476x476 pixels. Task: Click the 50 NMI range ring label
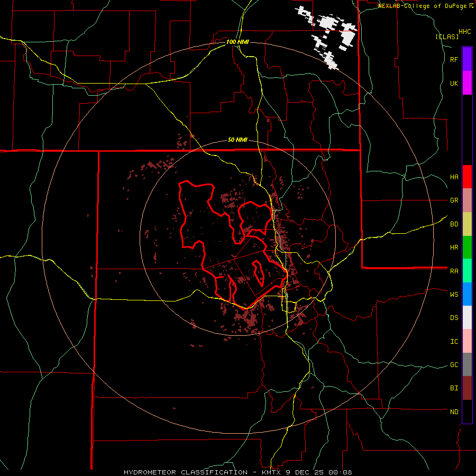[237, 140]
